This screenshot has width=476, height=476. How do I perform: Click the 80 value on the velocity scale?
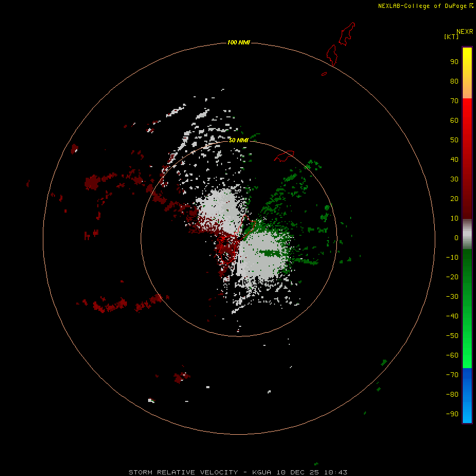(454, 81)
